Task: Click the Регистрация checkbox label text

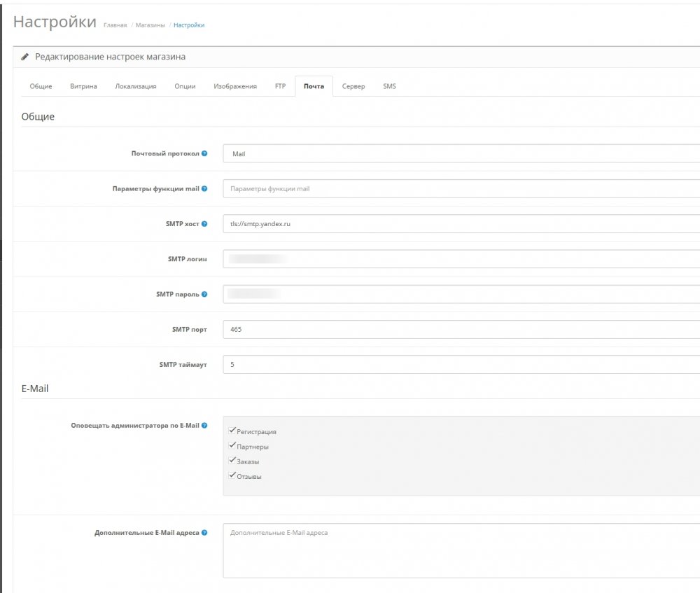Action: click(x=256, y=432)
